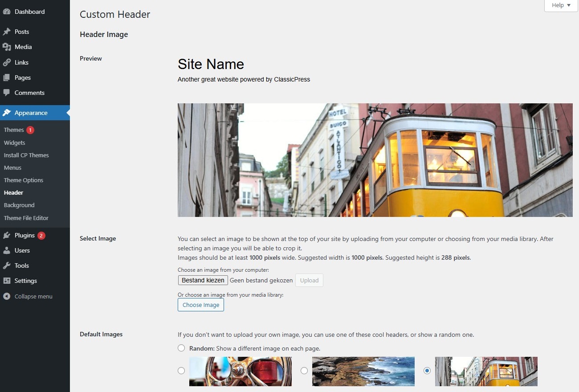The height and width of the screenshot is (392, 579).
Task: Open the Background submenu item
Action: pyautogui.click(x=19, y=205)
